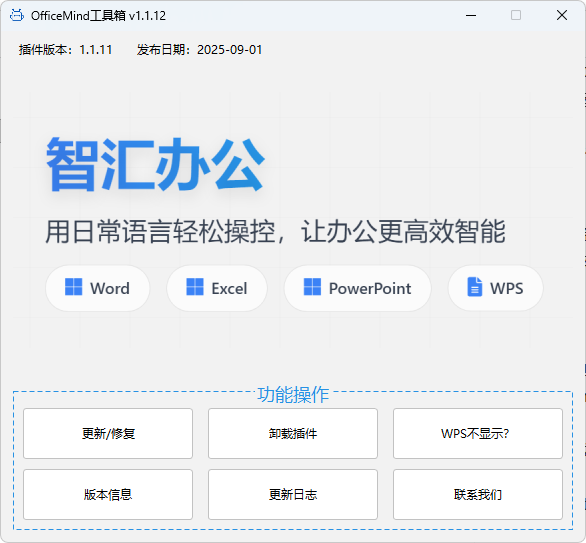Click the Windows logo icon beside Excel
The image size is (586, 543).
coord(195,287)
